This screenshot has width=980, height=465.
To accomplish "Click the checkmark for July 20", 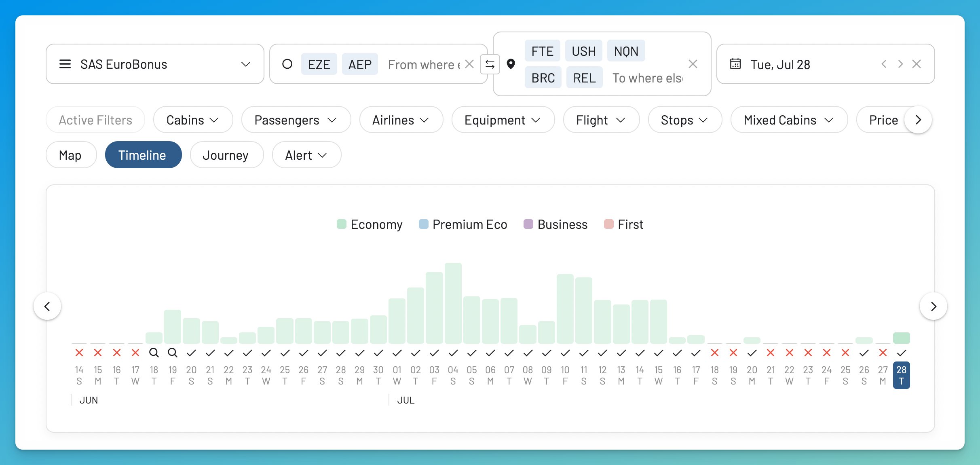I will tap(752, 353).
